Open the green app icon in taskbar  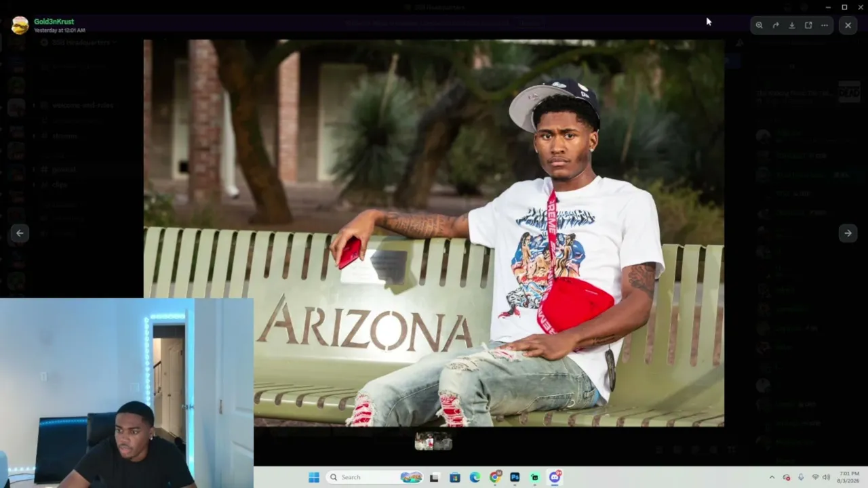(535, 477)
